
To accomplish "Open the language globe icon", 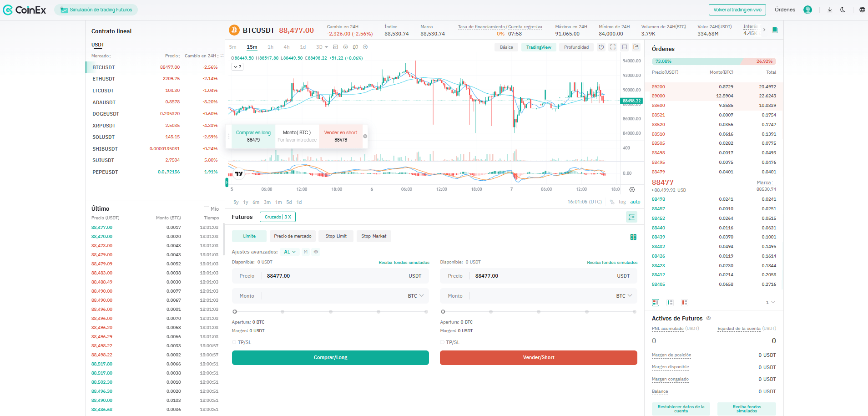I will click(862, 10).
